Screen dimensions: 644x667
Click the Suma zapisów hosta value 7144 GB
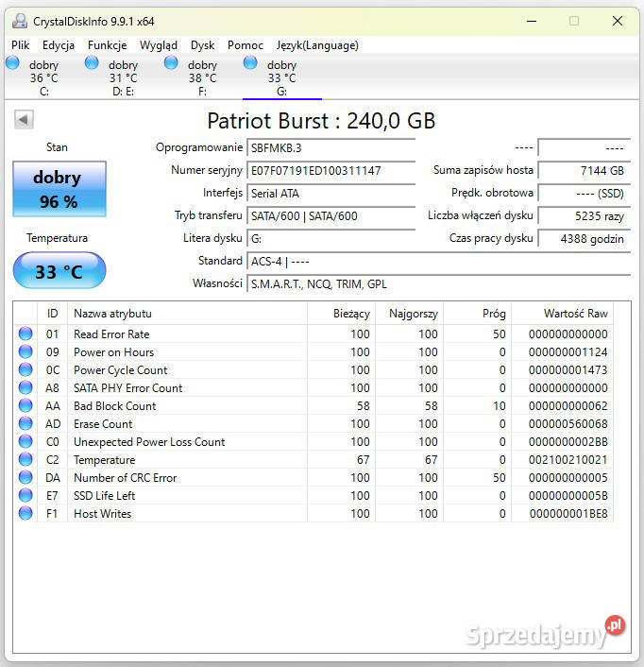click(x=585, y=171)
